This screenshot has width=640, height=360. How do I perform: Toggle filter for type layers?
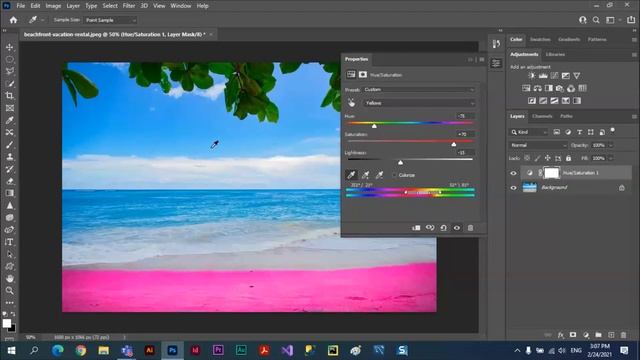(x=579, y=132)
